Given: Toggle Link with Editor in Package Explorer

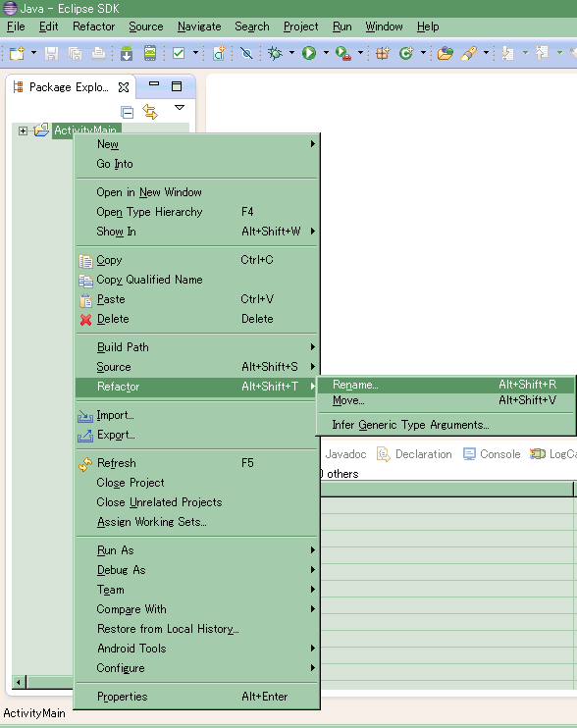Looking at the screenshot, I should coord(150,112).
